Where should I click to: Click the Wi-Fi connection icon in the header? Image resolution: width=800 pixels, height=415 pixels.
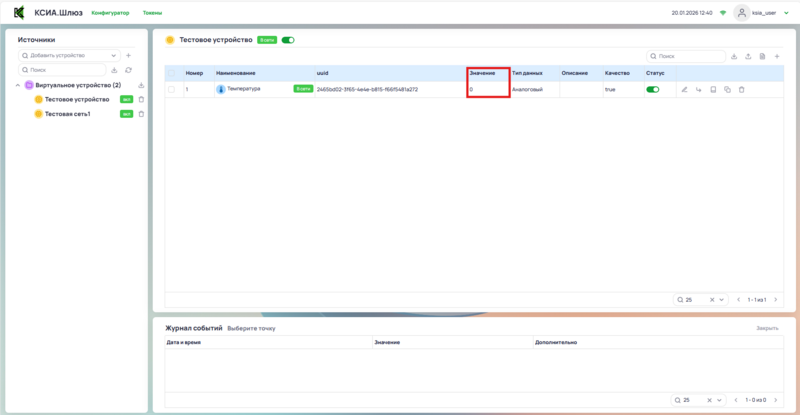coord(723,13)
